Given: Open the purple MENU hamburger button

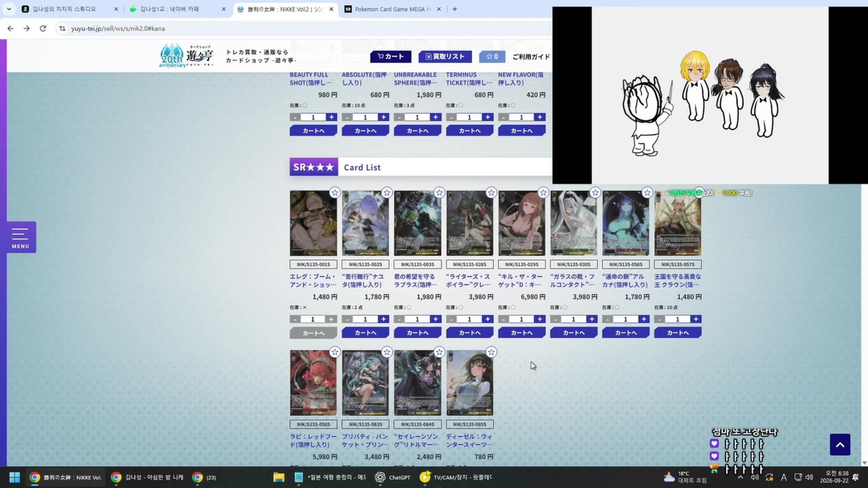Looking at the screenshot, I should tap(21, 237).
